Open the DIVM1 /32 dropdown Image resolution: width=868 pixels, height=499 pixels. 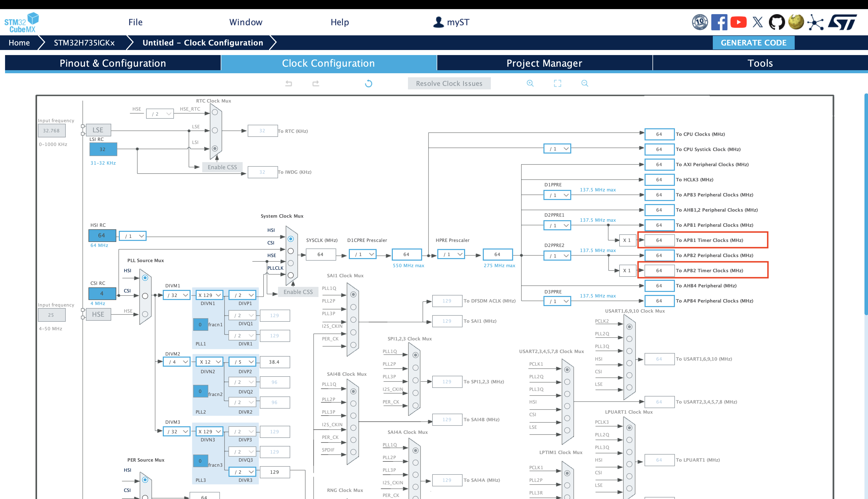point(177,295)
